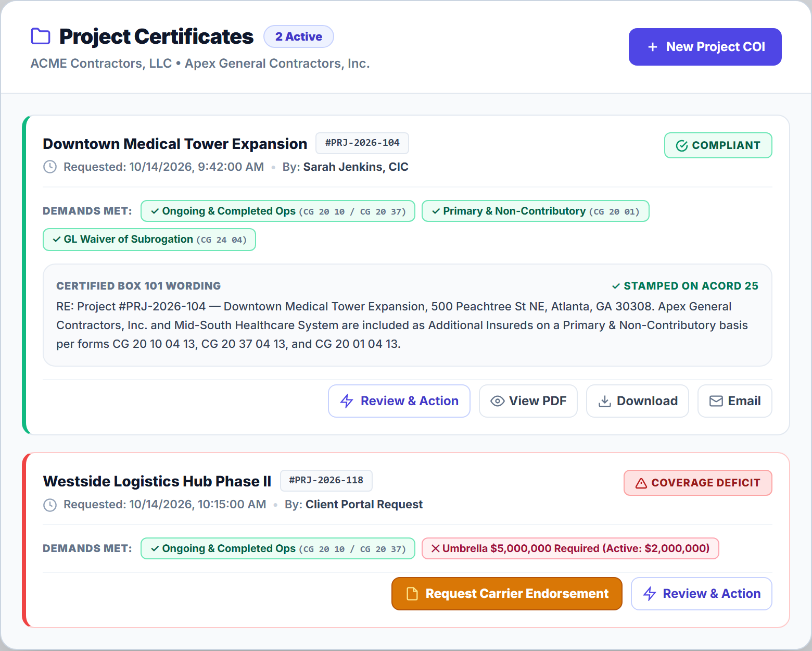The height and width of the screenshot is (651, 812).
Task: Click the Westside Logistics Hub Phase II title
Action: [157, 481]
